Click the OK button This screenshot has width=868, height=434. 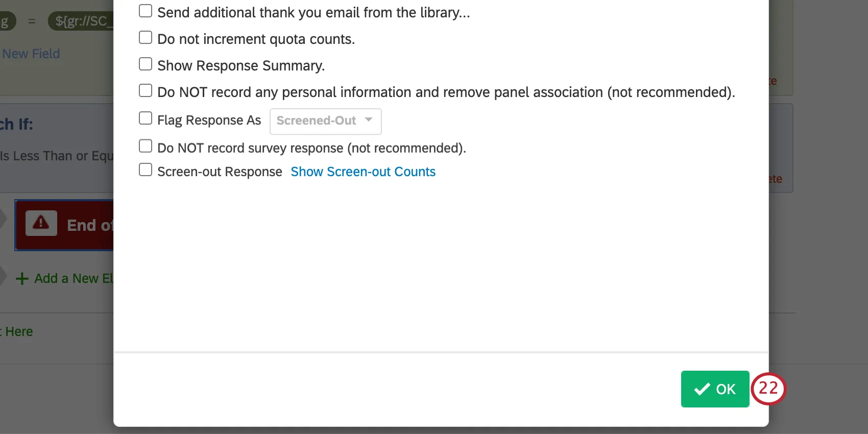715,389
